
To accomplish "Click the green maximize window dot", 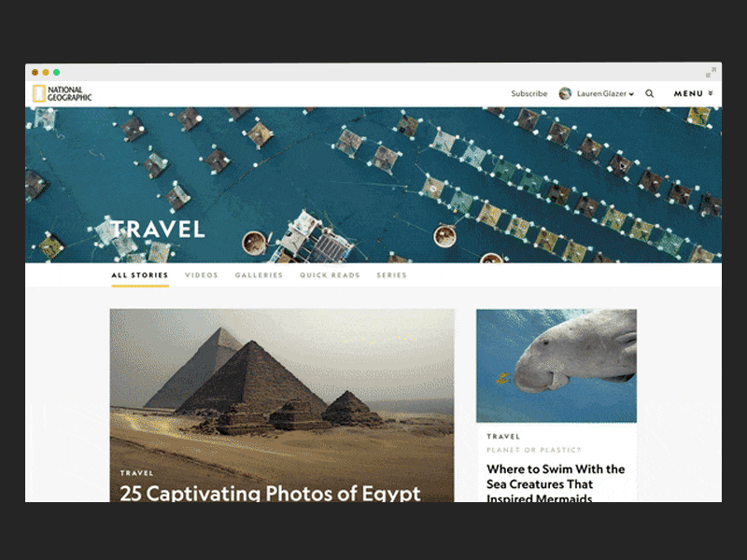I will [x=56, y=73].
